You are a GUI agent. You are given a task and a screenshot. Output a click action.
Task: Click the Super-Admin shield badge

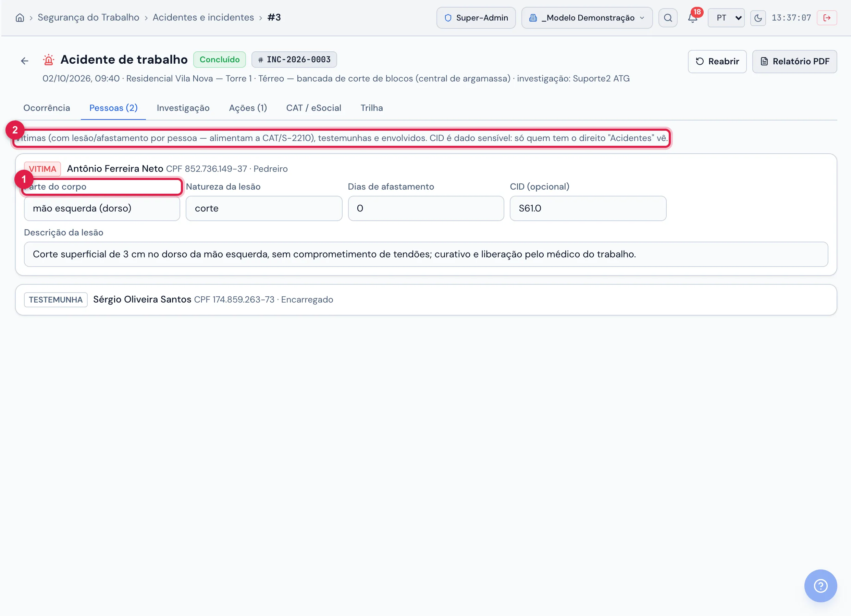click(x=476, y=17)
